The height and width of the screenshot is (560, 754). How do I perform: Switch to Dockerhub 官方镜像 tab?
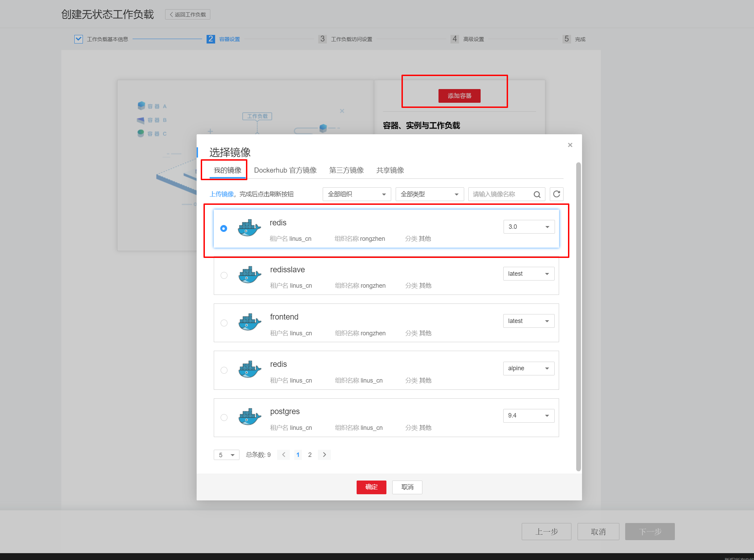[x=285, y=170]
